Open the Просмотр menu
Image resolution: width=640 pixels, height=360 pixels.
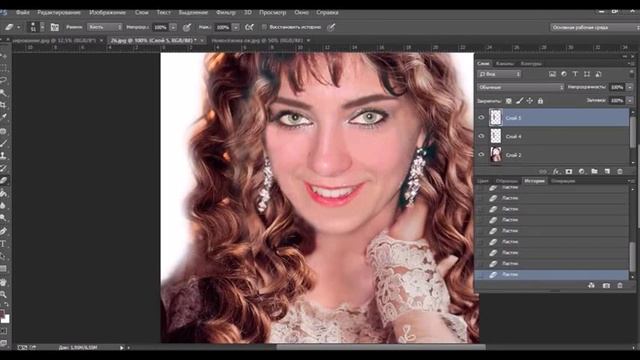click(x=273, y=13)
